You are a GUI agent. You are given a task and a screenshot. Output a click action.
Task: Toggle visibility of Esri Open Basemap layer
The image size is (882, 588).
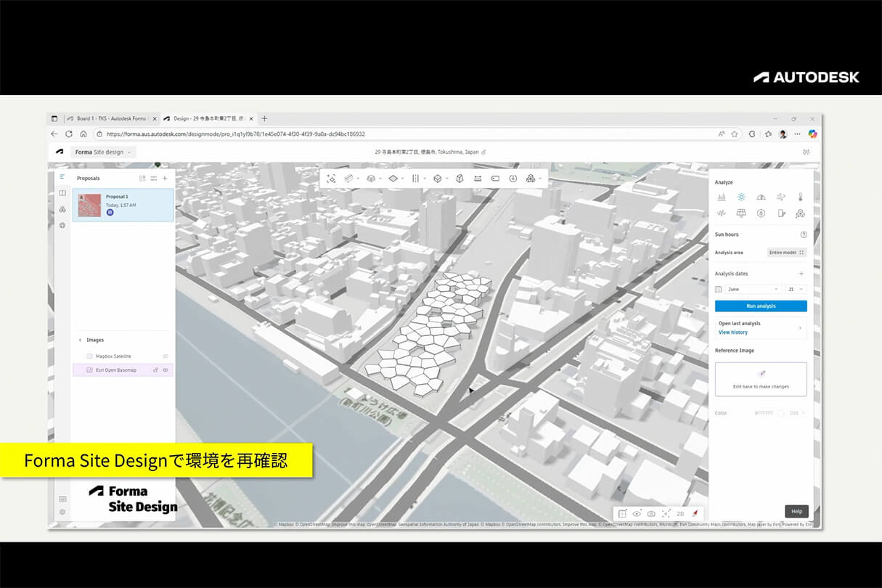[x=166, y=370]
